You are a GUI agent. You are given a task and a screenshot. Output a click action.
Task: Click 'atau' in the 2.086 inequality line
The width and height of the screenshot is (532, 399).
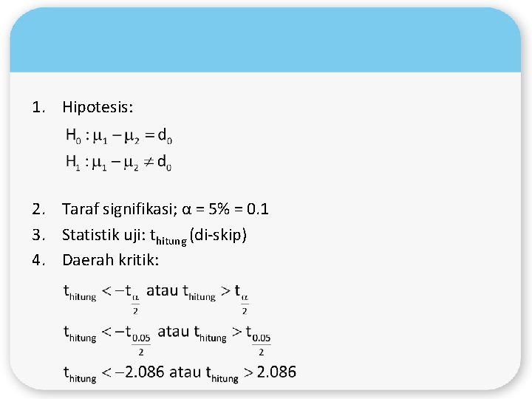[x=185, y=372]
